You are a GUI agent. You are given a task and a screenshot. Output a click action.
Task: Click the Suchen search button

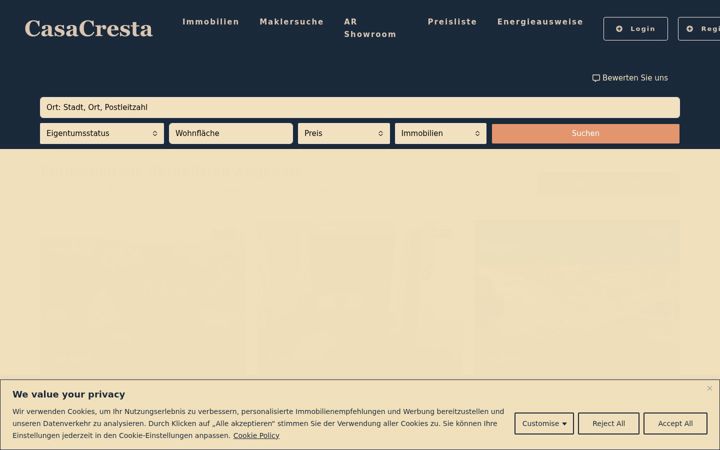point(586,134)
